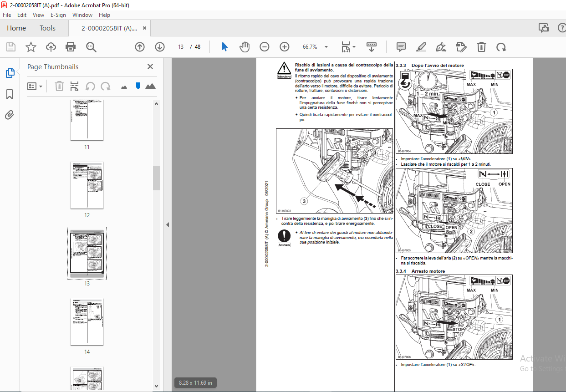Screen dimensions: 566x392
Task: Close the Page Thumbnails panel
Action: click(150, 66)
